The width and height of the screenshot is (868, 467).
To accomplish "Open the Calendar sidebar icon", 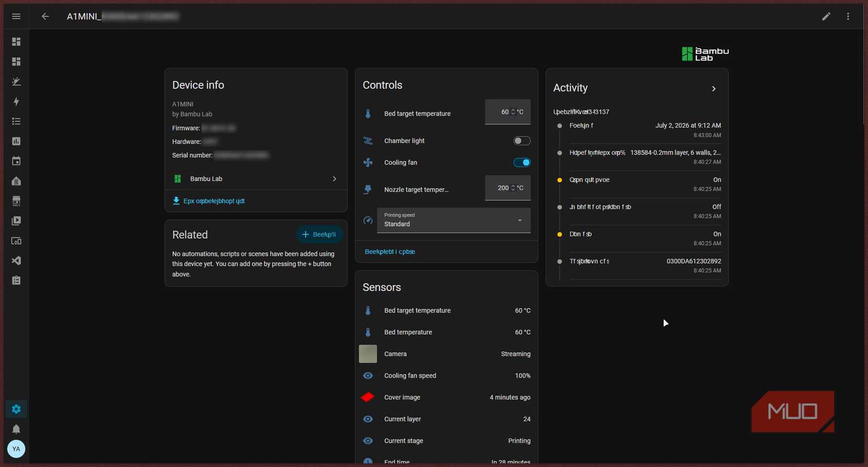I will [16, 161].
